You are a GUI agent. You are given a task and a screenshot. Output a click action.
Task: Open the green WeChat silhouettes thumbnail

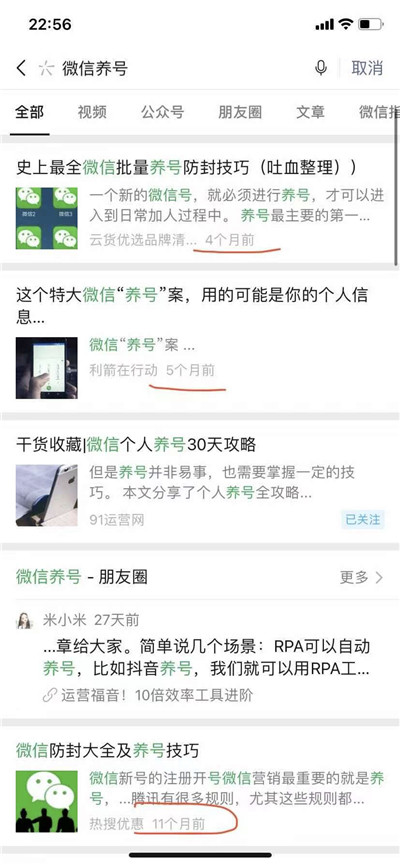pos(46,801)
